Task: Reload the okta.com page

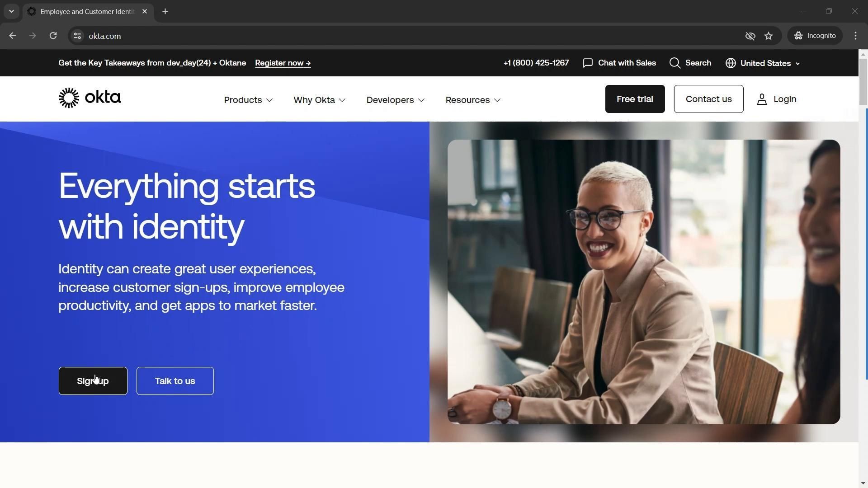Action: pos(53,36)
